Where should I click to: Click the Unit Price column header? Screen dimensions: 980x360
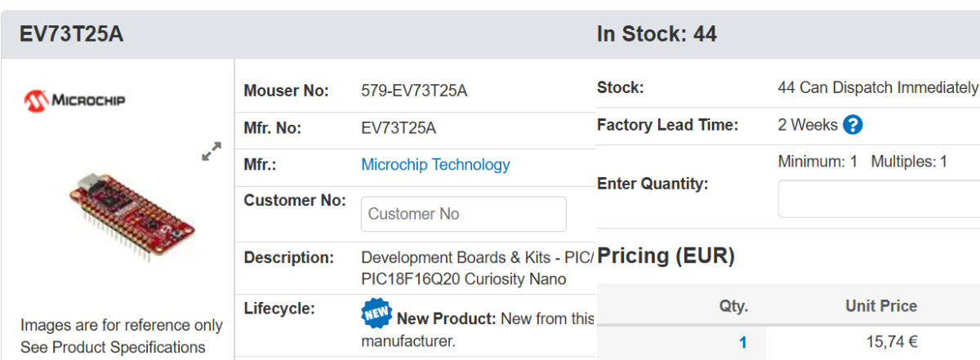(x=880, y=306)
